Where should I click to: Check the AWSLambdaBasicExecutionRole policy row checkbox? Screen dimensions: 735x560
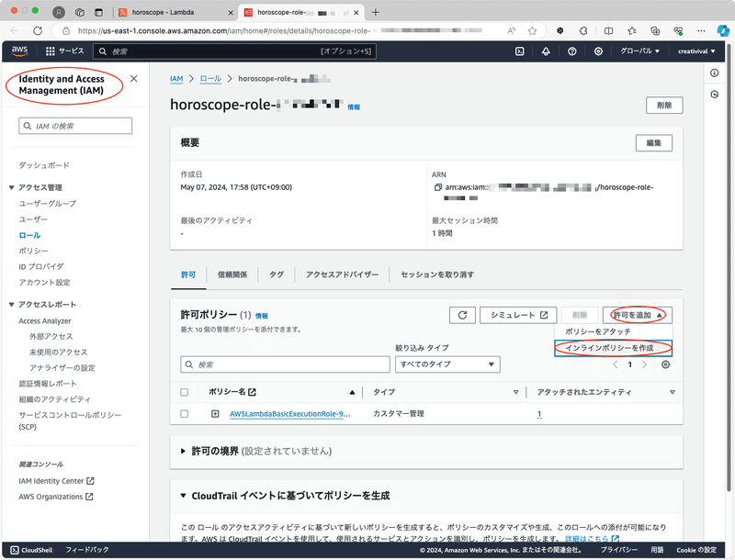185,414
